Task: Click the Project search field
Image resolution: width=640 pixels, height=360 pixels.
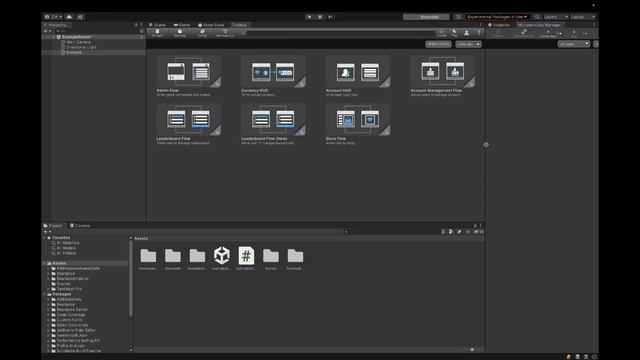Action: click(392, 232)
